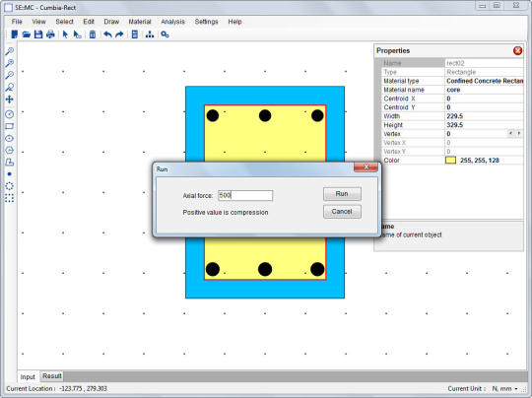Click the hierarchy tree toolbar icon

(x=150, y=34)
